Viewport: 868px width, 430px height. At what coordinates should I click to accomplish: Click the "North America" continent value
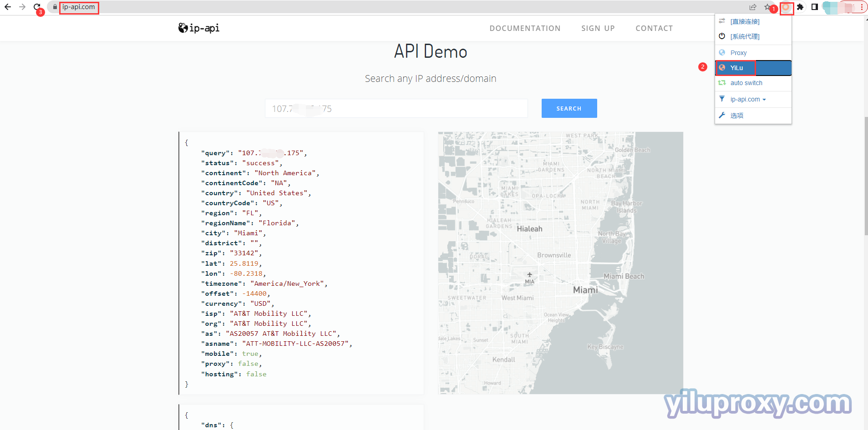click(x=285, y=173)
